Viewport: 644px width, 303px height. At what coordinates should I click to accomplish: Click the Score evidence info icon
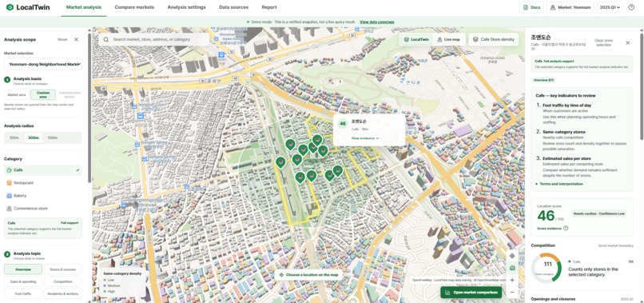tap(566, 228)
